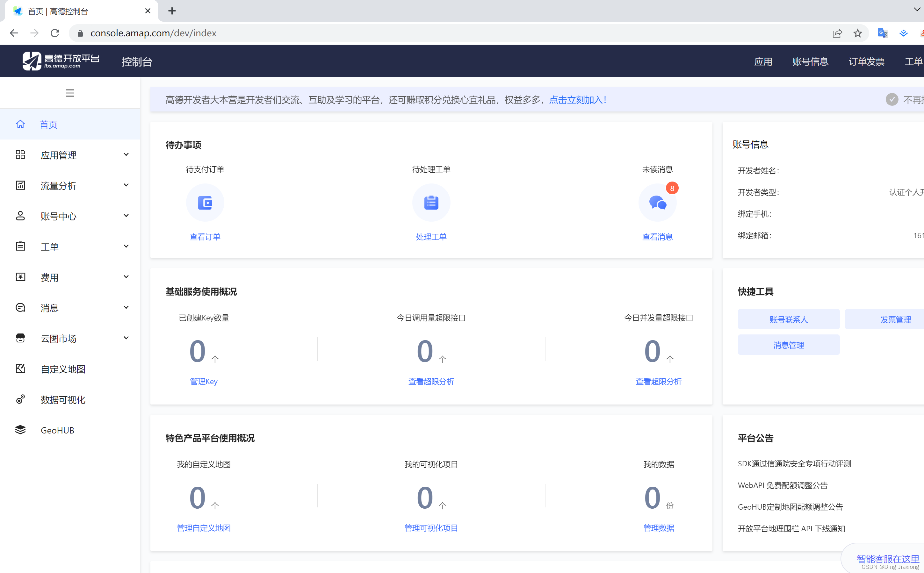The height and width of the screenshot is (573, 924).
Task: Click the 点击立刻加入! link
Action: 578,100
